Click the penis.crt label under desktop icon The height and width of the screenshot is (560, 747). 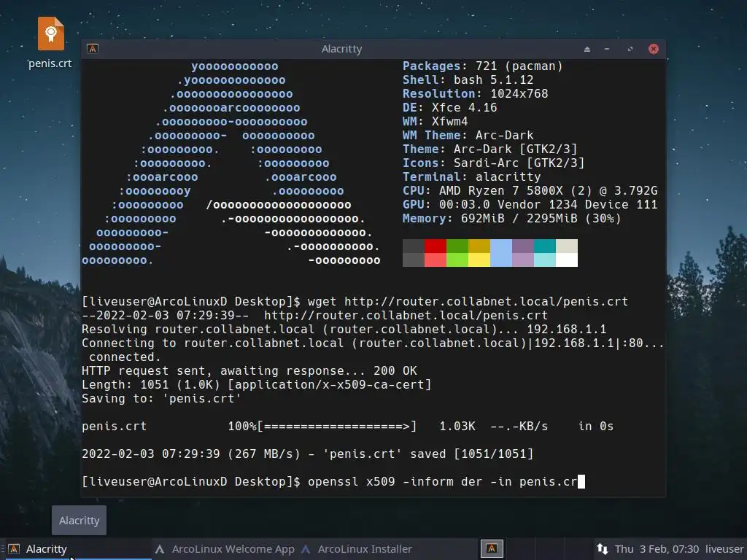tap(50, 63)
